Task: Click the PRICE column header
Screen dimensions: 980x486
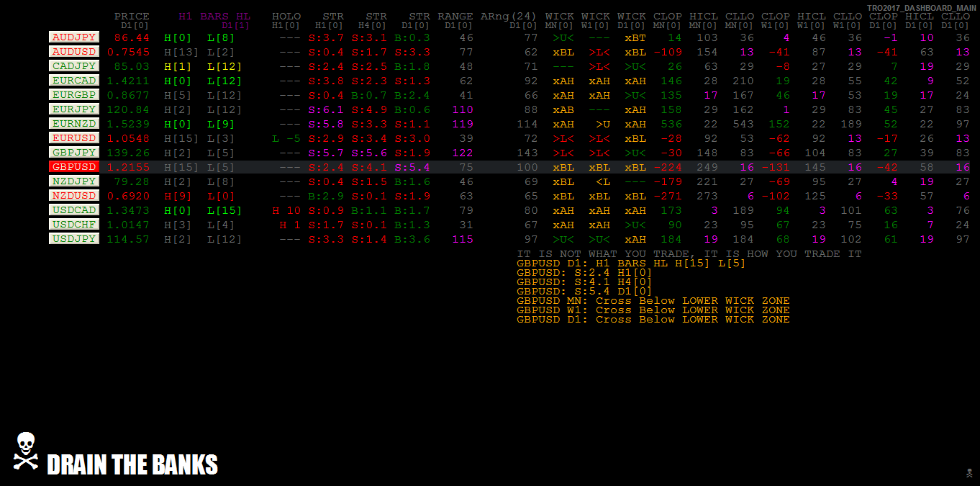Action: [x=132, y=16]
